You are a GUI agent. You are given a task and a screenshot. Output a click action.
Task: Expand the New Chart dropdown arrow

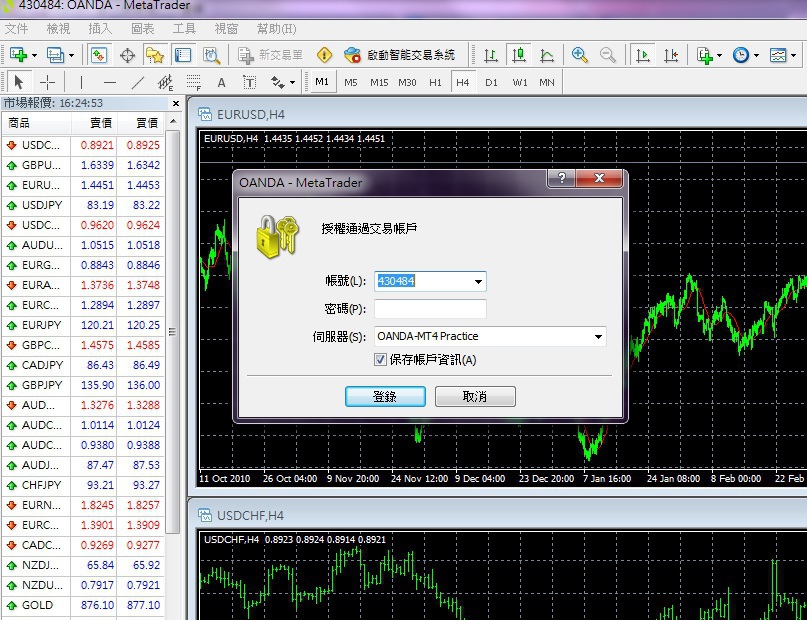pos(34,55)
